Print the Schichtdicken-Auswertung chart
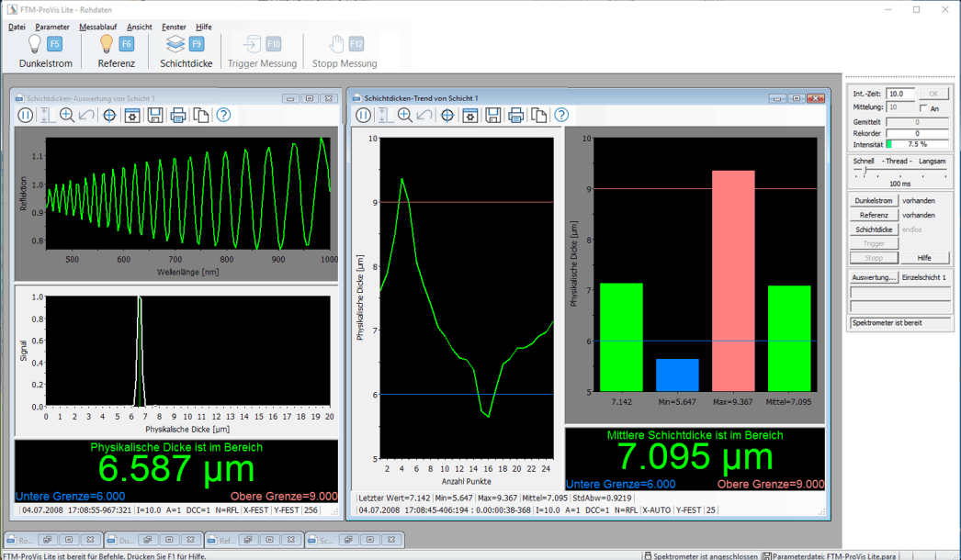961x560 pixels. [177, 115]
